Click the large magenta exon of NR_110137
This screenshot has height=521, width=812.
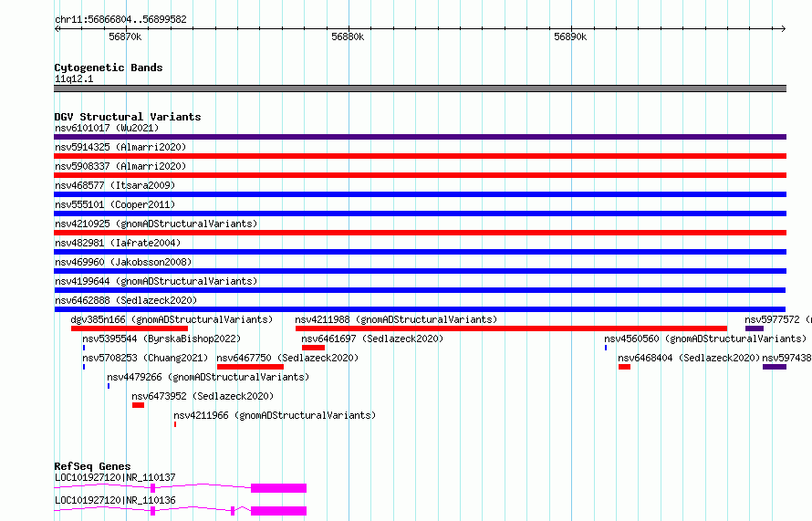click(278, 488)
